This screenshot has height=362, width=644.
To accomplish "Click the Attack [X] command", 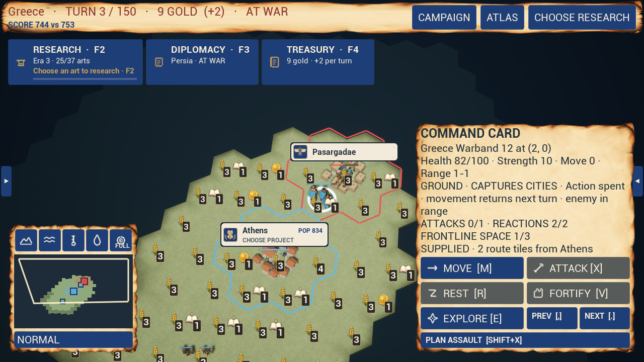I will pos(578,268).
